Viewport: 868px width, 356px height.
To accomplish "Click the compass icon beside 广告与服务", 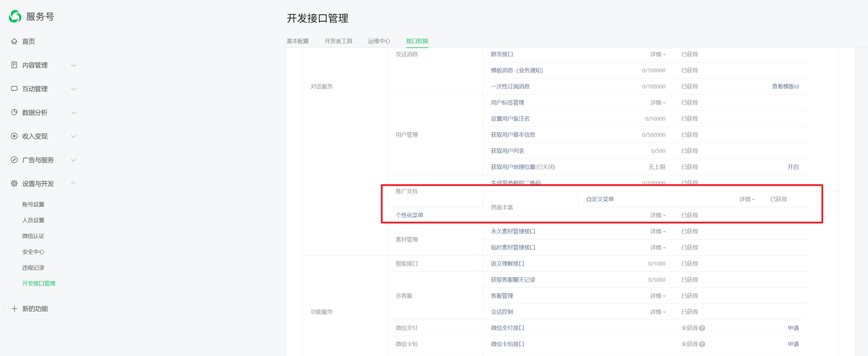I will (14, 160).
